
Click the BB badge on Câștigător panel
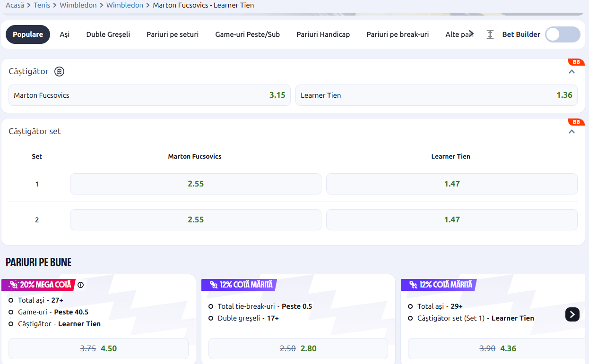click(576, 62)
